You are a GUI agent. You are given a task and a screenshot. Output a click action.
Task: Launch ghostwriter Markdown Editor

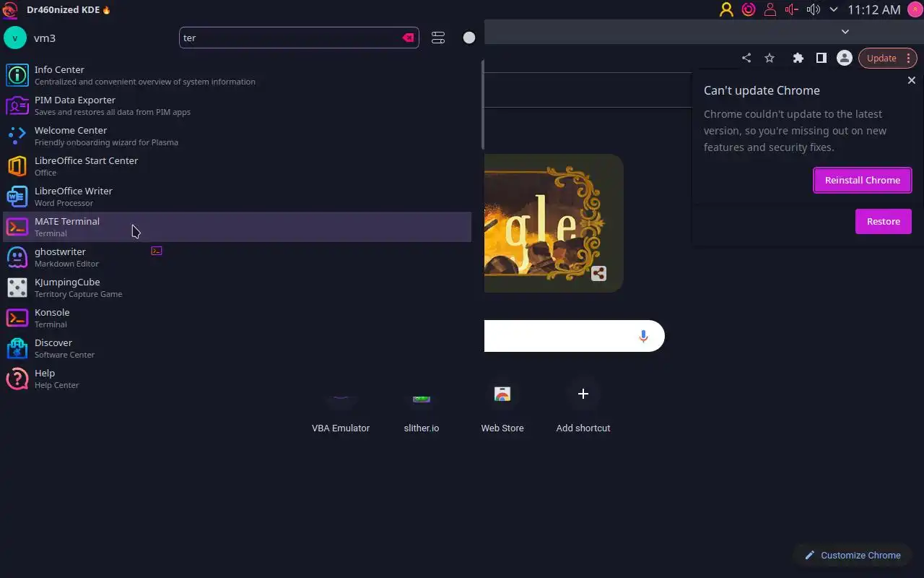point(237,257)
